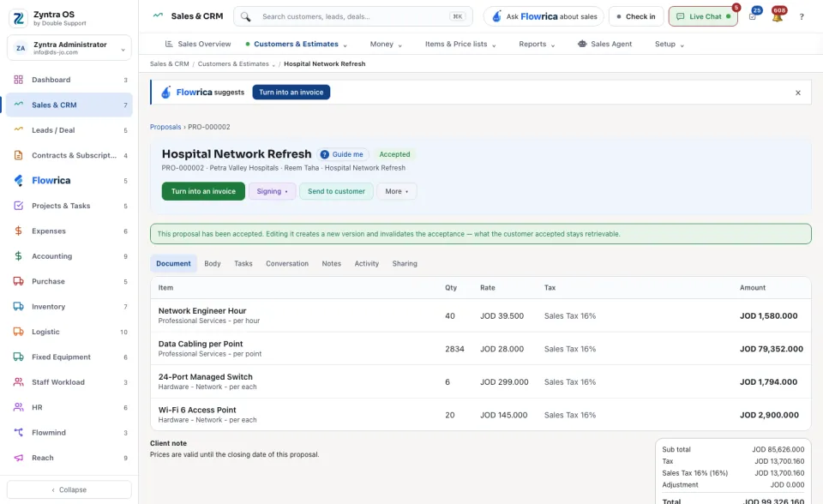The height and width of the screenshot is (504, 823).
Task: Switch to the Body tab
Action: [x=213, y=263]
